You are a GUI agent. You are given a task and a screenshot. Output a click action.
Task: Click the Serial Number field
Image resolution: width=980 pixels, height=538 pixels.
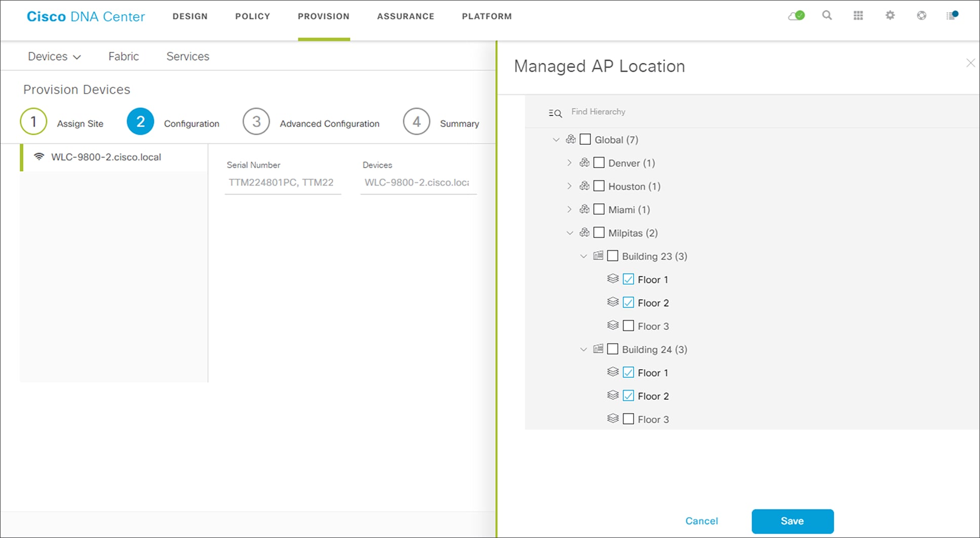coord(283,182)
